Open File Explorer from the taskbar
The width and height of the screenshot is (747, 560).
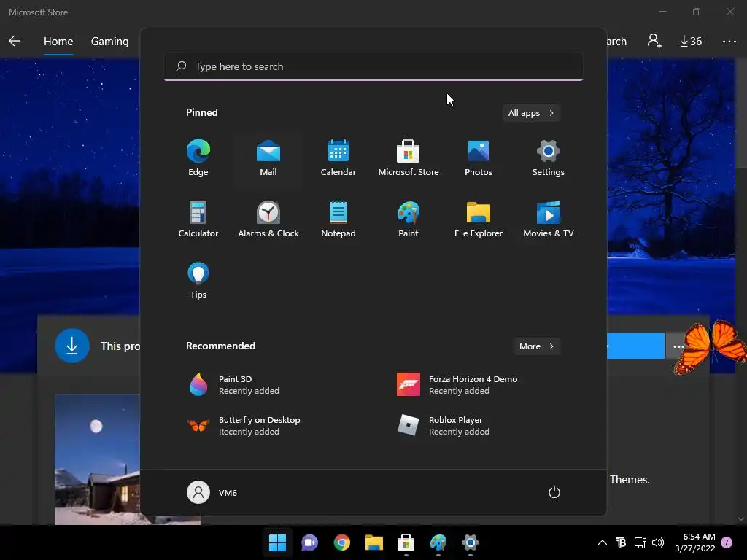coord(374,542)
